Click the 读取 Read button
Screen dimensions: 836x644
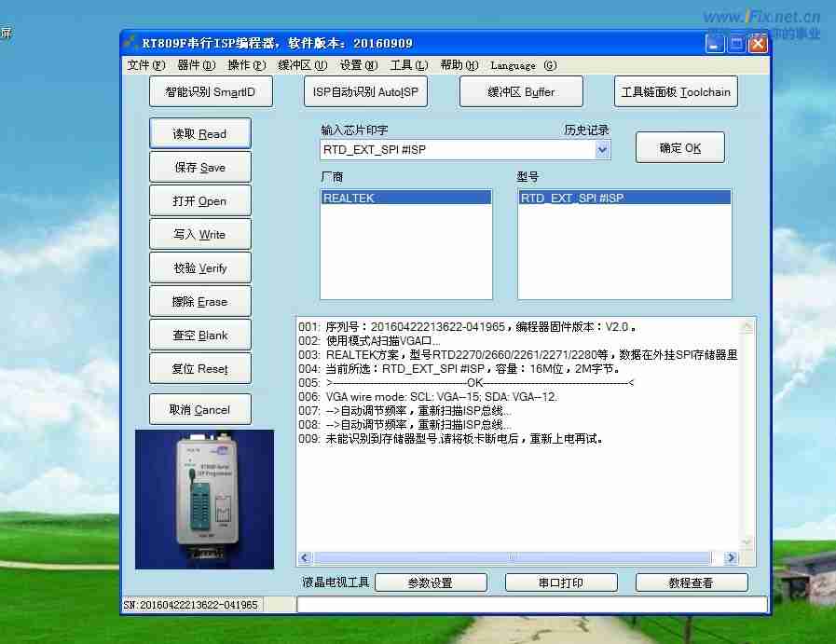(199, 133)
